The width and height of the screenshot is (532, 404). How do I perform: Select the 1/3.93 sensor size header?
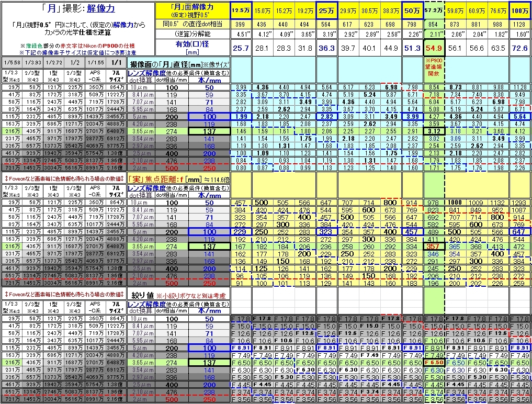[x=32, y=62]
